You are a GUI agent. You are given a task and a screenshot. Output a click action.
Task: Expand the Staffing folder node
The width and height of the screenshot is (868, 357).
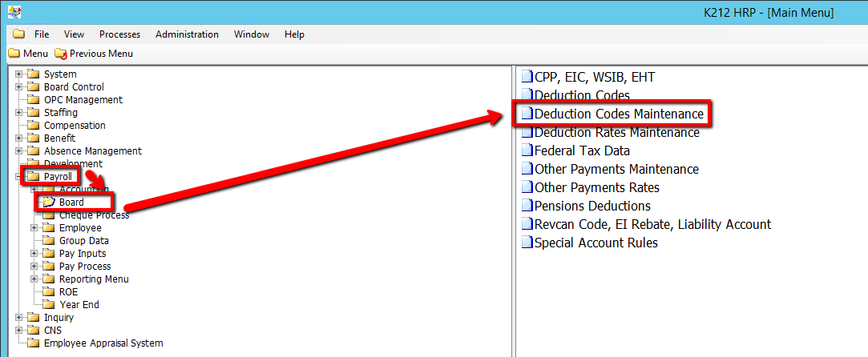tap(19, 113)
